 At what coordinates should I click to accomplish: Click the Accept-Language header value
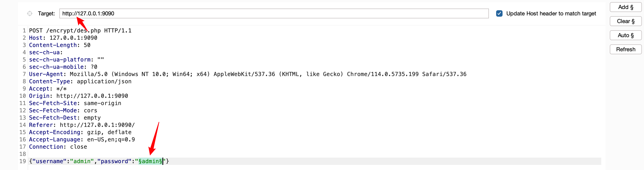111,139
